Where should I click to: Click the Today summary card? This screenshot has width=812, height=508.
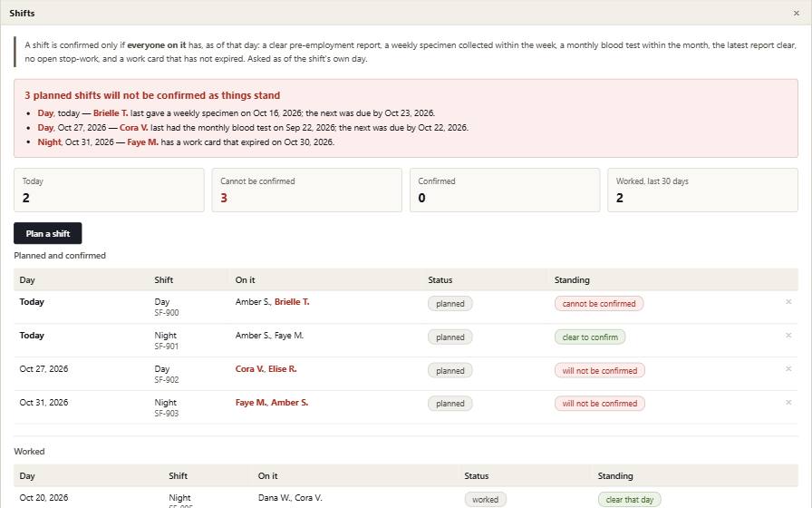click(109, 190)
